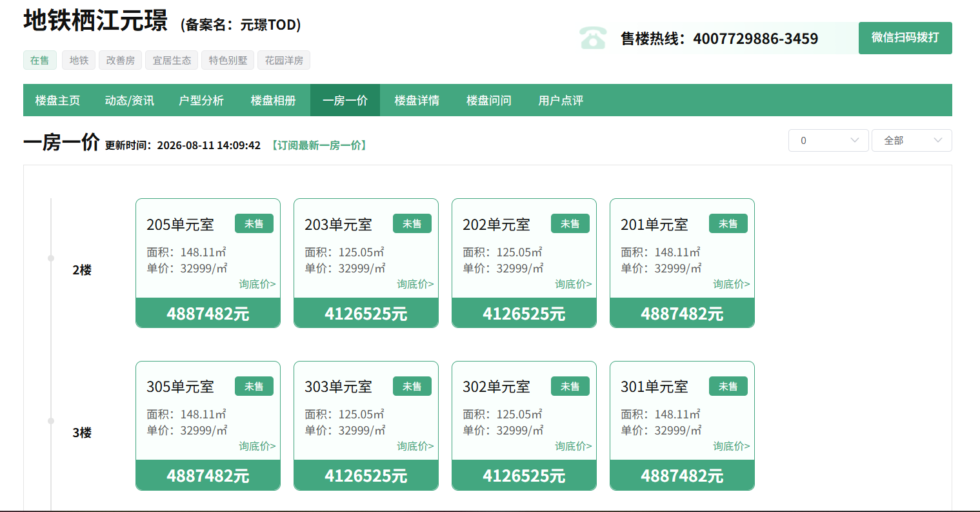This screenshot has width=980, height=512.
Task: Click 订阅最新一房一价 link
Action: 319,145
